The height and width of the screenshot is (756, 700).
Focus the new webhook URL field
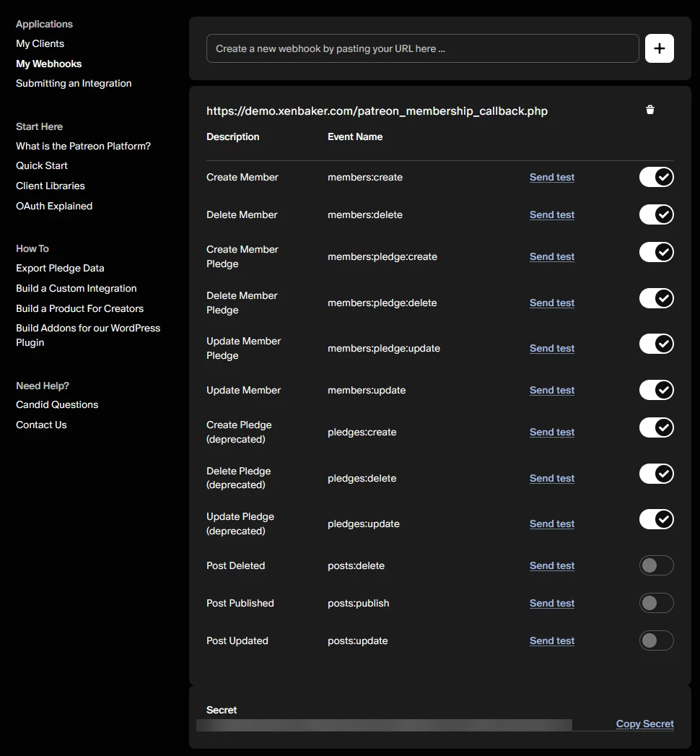click(x=422, y=48)
